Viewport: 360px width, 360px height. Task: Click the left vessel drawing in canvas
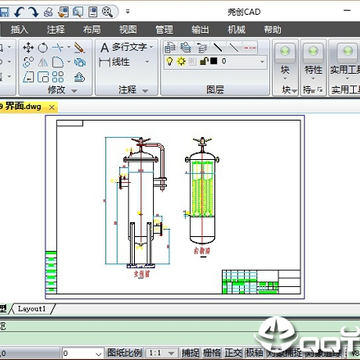141,203
